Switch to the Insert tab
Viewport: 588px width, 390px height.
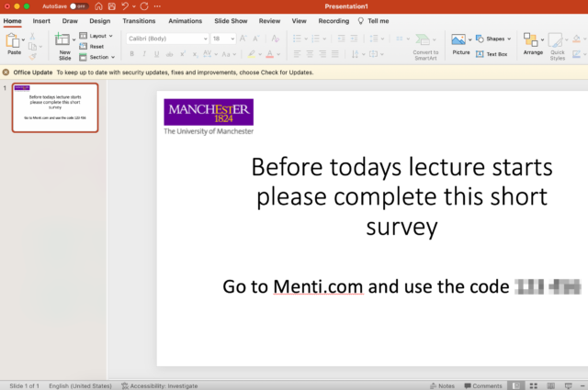coord(41,21)
